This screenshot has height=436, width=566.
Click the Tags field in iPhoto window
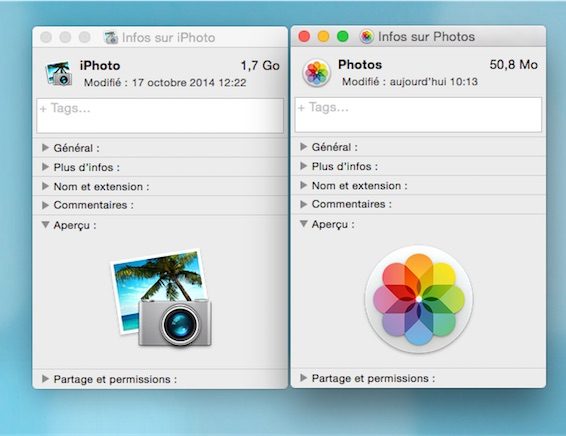click(x=160, y=115)
